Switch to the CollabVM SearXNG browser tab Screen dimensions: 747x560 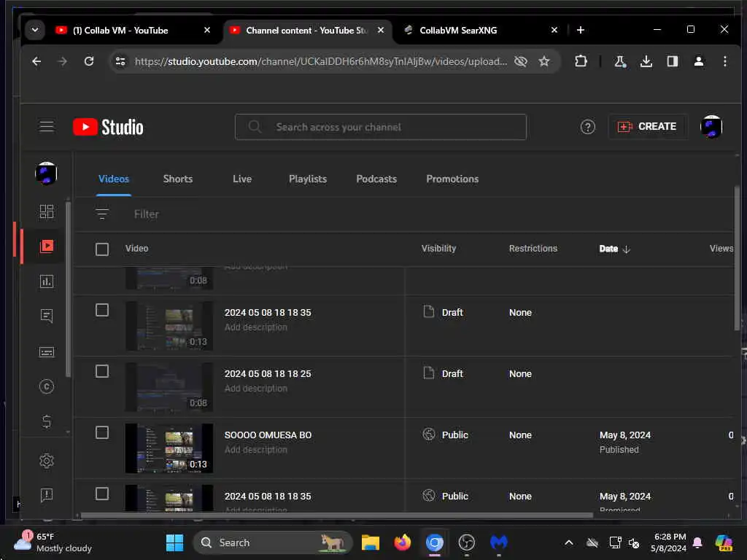tap(480, 31)
